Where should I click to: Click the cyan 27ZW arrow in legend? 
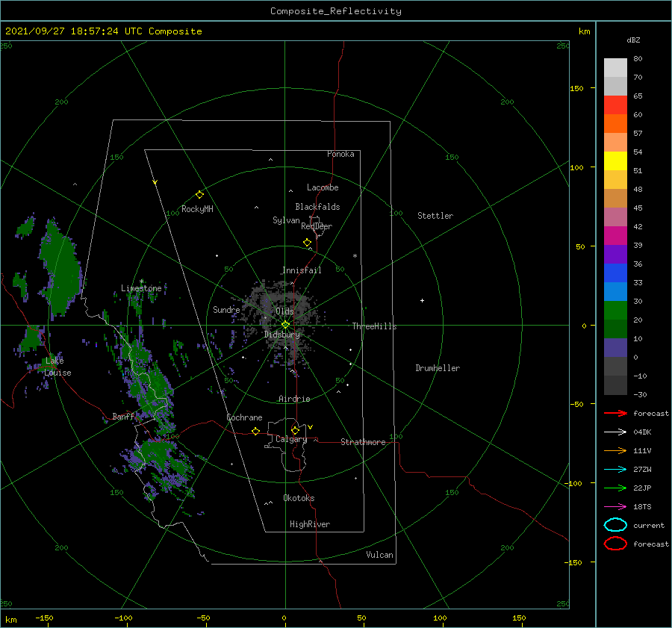coord(615,470)
